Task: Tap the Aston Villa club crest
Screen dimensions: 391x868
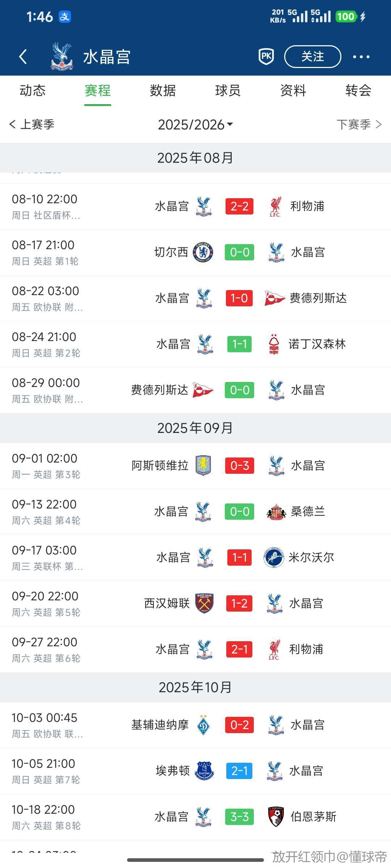Action: point(203,465)
